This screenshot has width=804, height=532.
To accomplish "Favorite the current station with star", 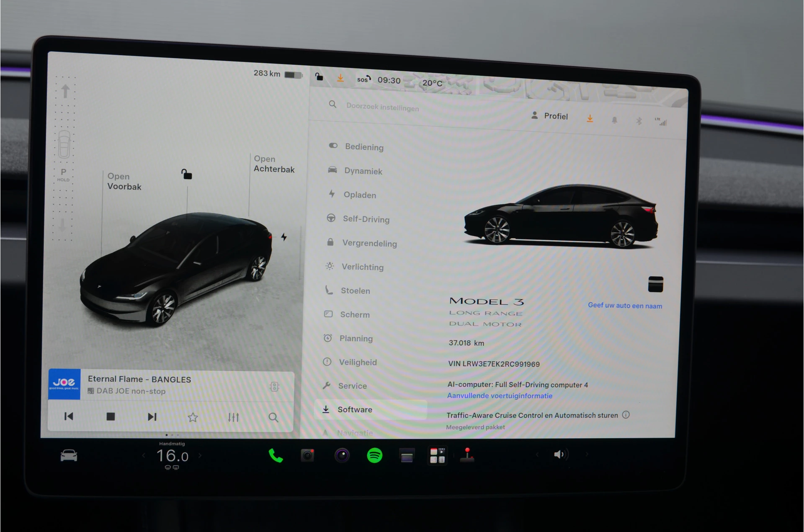I will (x=193, y=417).
